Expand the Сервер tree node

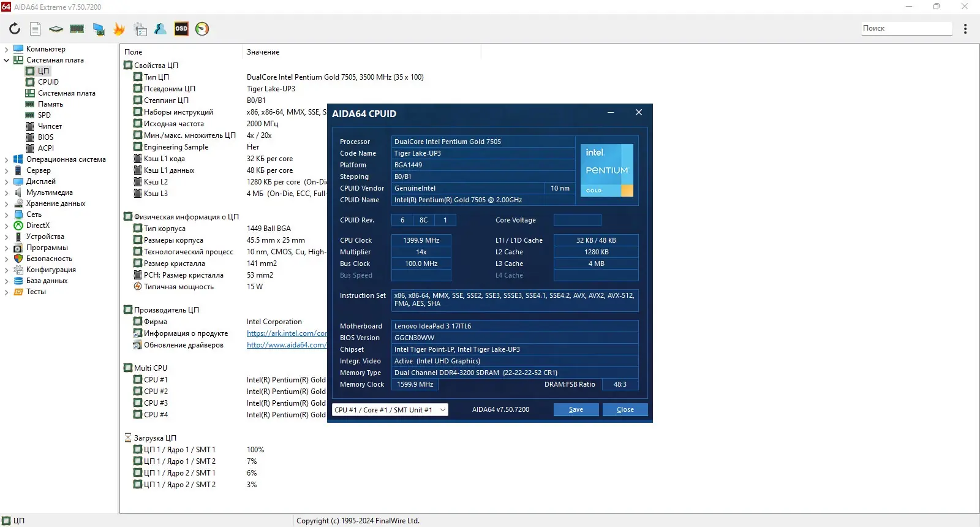tap(7, 170)
